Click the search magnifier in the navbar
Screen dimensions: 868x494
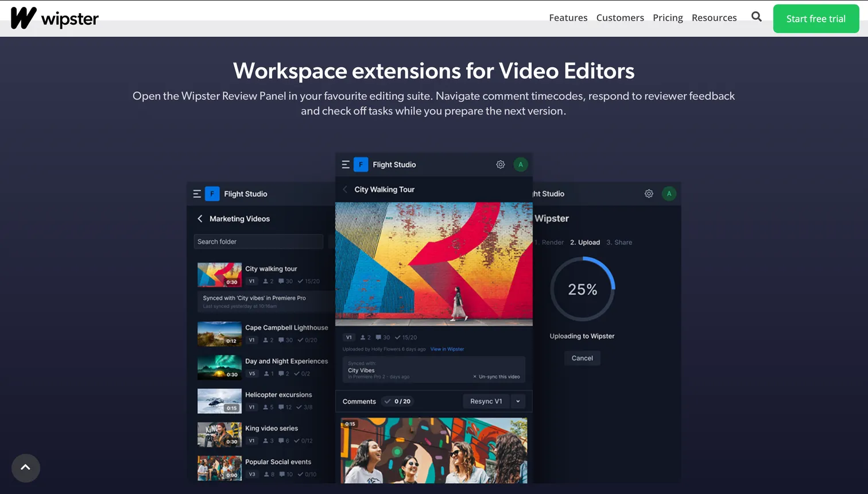click(756, 17)
